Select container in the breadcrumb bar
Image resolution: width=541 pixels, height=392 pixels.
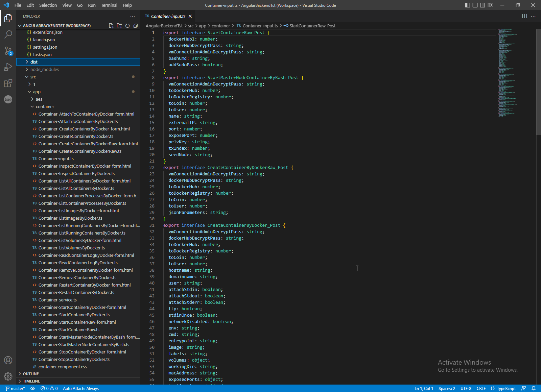221,26
